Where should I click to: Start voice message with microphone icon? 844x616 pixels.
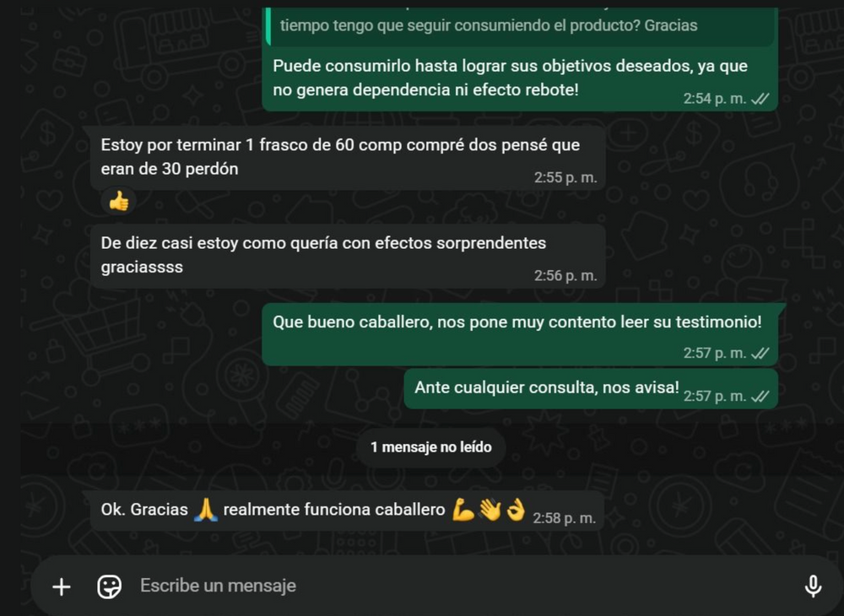(x=813, y=586)
